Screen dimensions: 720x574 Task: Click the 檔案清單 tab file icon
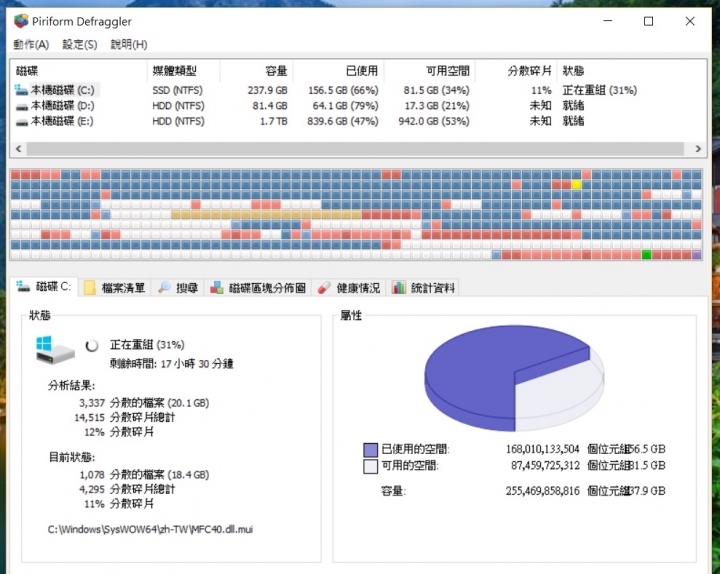tap(90, 288)
